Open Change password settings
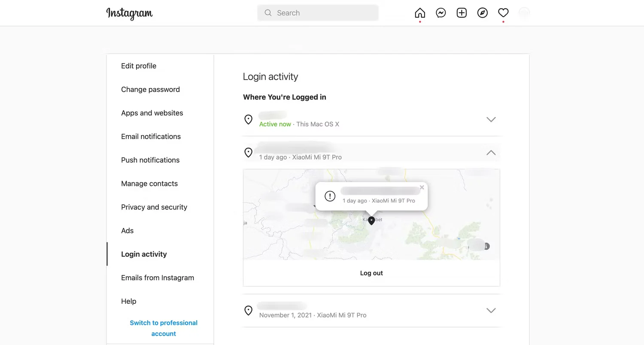644x345 pixels. click(150, 90)
